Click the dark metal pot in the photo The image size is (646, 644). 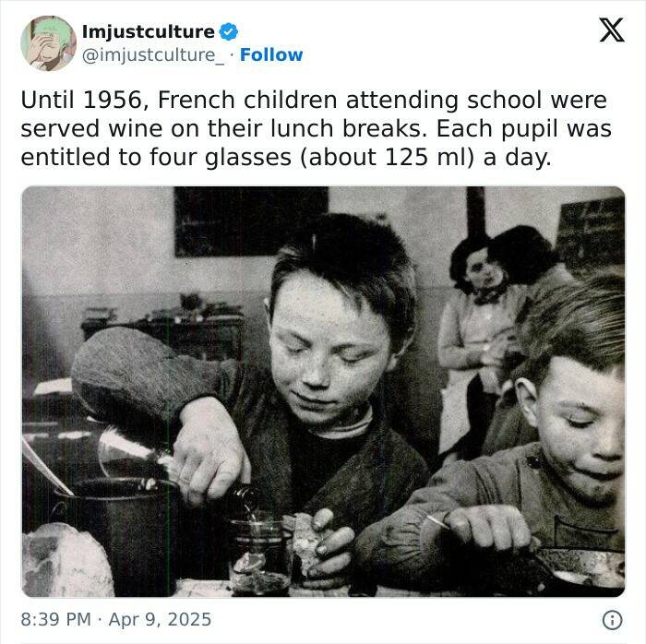pyautogui.click(x=119, y=535)
